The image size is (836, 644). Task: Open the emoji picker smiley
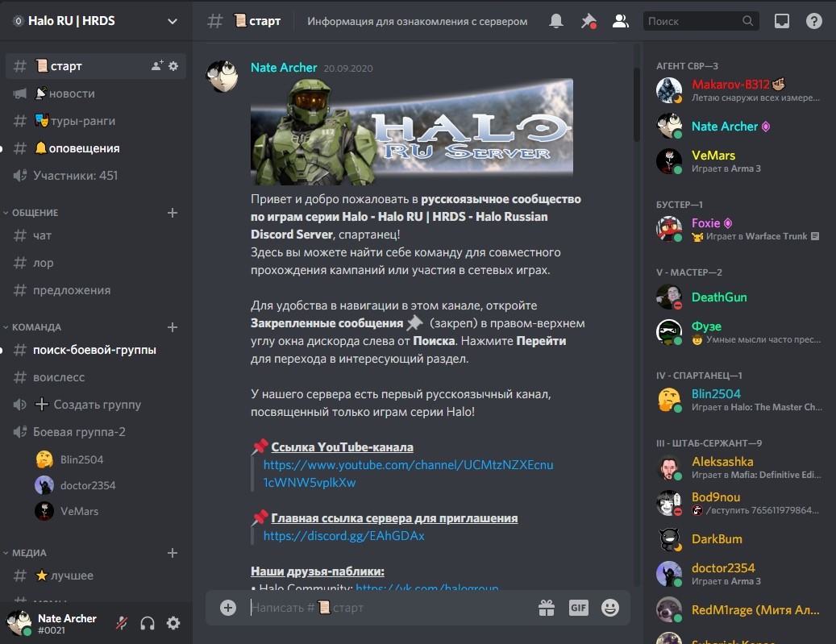[610, 608]
